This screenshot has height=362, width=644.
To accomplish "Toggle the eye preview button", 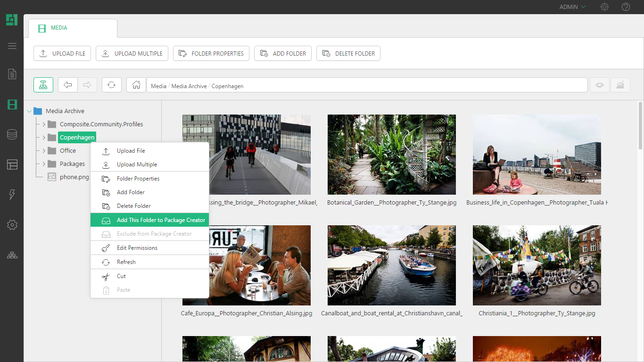I will [x=599, y=85].
